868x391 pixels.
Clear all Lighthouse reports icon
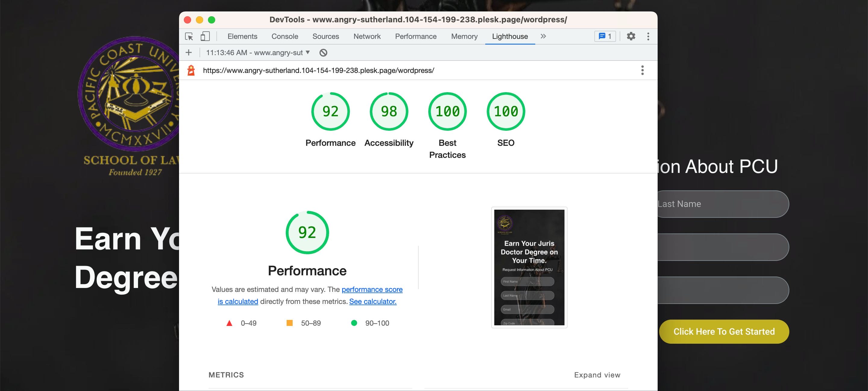323,52
